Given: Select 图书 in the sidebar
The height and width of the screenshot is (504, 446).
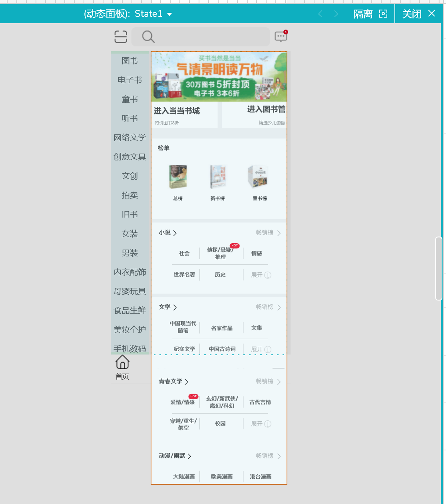Looking at the screenshot, I should pos(130,61).
